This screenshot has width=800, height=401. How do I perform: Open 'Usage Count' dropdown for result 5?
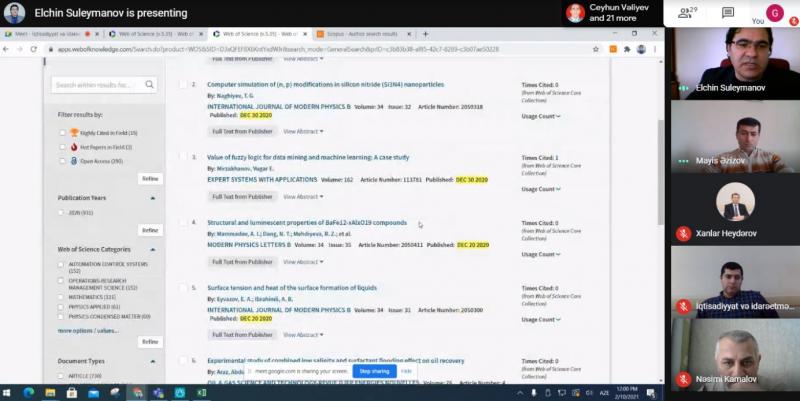tap(541, 320)
